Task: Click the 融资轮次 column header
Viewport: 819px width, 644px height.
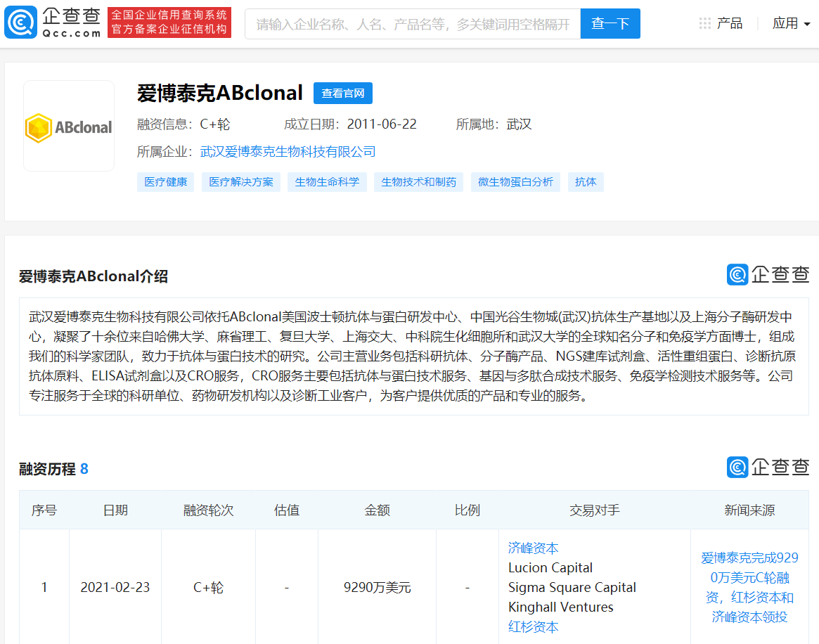Action: coord(208,510)
